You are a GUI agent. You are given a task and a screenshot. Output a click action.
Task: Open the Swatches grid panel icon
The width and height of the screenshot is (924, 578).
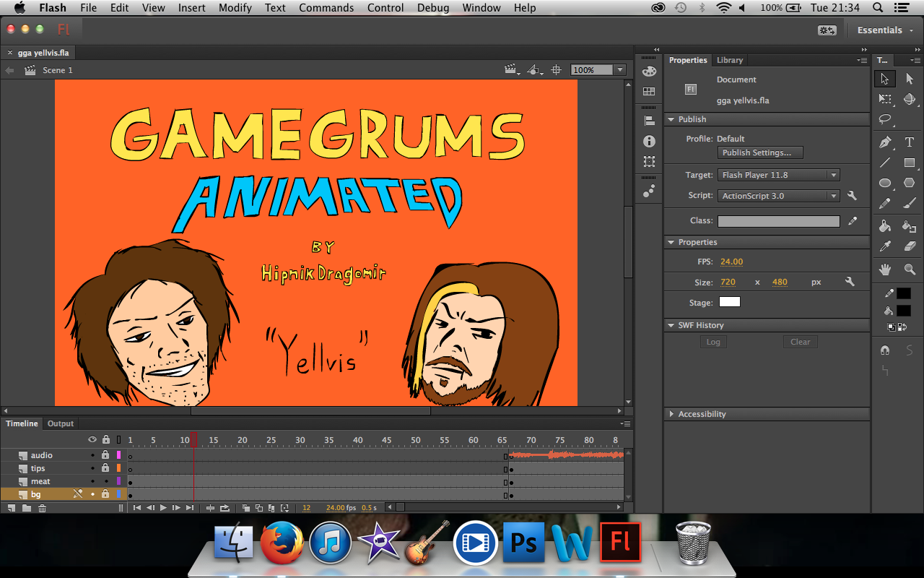(649, 92)
